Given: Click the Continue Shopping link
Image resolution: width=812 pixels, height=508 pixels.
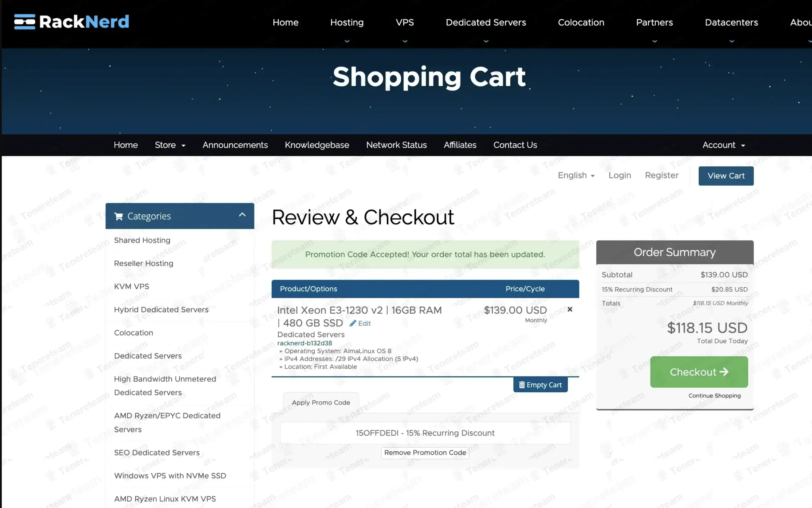Looking at the screenshot, I should tap(714, 395).
